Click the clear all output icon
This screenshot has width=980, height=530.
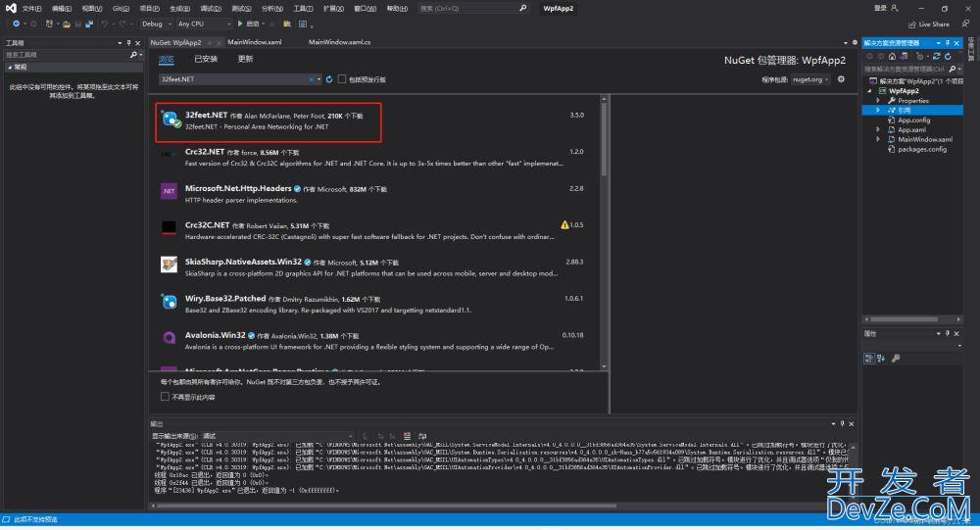coord(407,436)
